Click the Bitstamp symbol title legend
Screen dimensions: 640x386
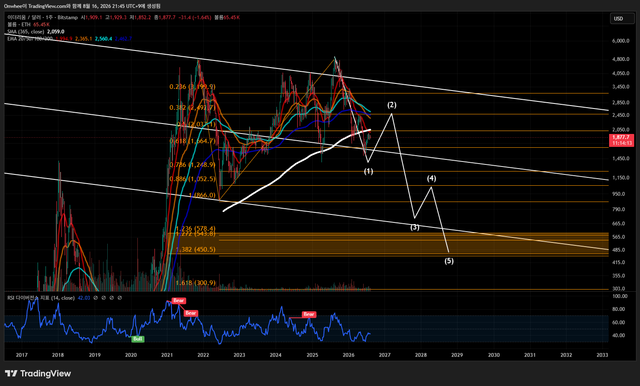pyautogui.click(x=42, y=18)
